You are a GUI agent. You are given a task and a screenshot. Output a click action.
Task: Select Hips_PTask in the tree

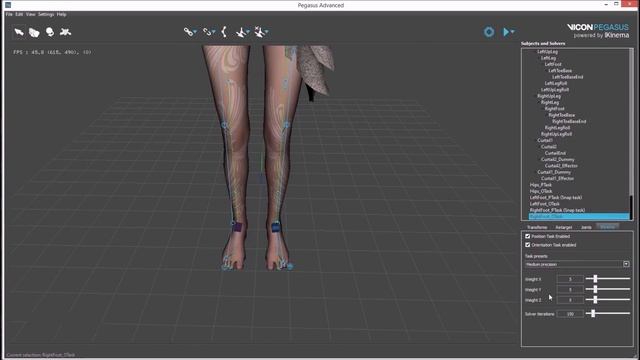point(540,184)
